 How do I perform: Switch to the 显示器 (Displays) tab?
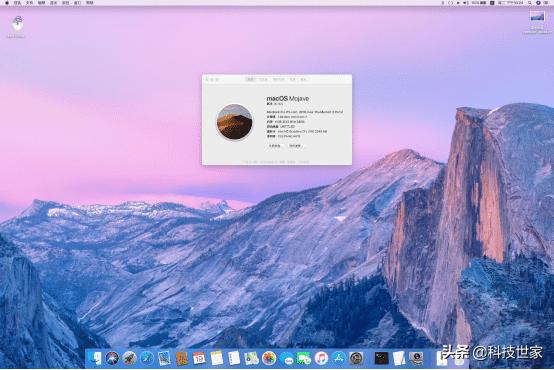pyautogui.click(x=264, y=80)
